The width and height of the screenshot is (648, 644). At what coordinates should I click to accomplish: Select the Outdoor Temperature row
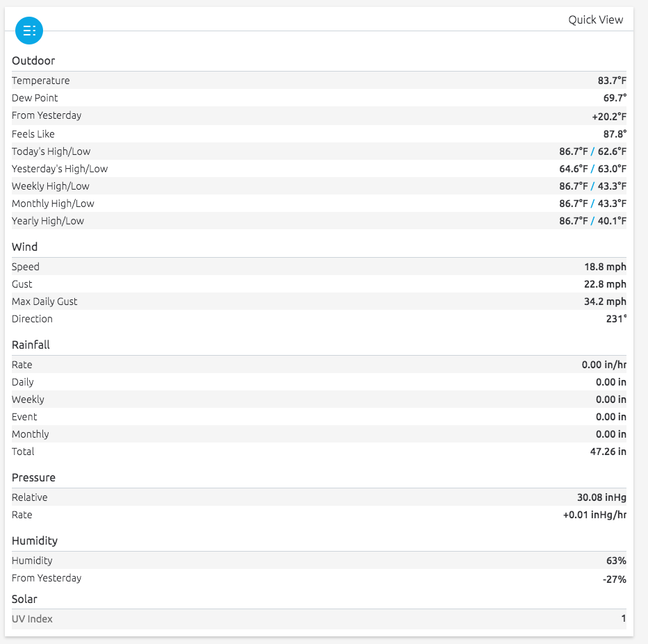point(319,80)
